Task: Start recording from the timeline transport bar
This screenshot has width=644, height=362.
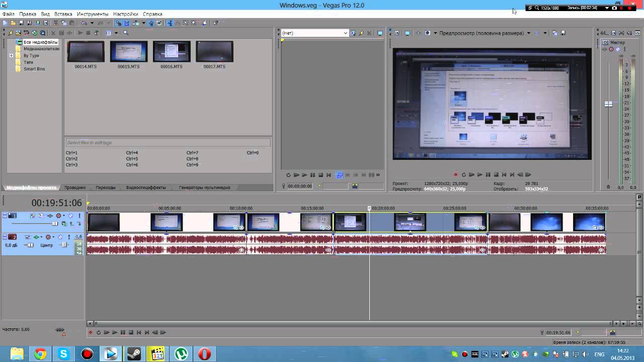Action: (x=91, y=332)
